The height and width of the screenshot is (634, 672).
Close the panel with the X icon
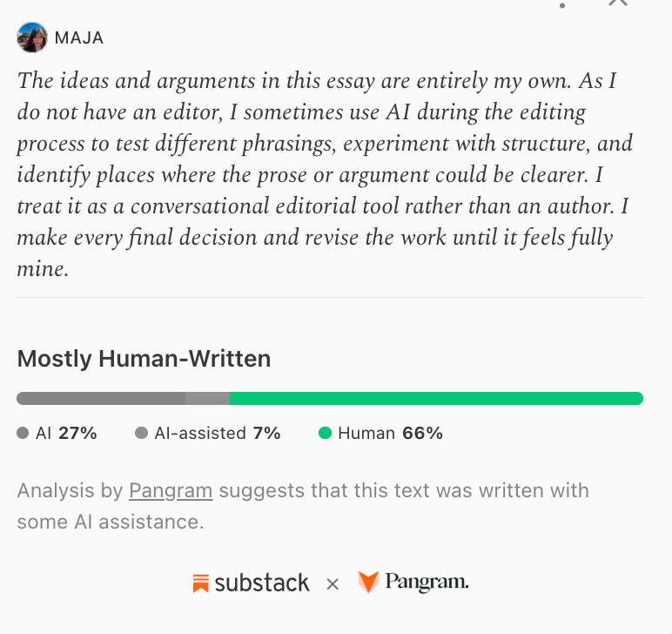point(617,2)
